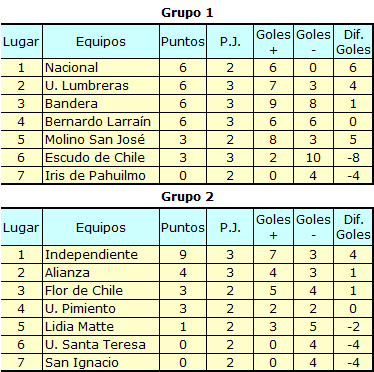The height and width of the screenshot is (372, 374).
Task: Select the San Ignacio team cell
Action: [101, 362]
